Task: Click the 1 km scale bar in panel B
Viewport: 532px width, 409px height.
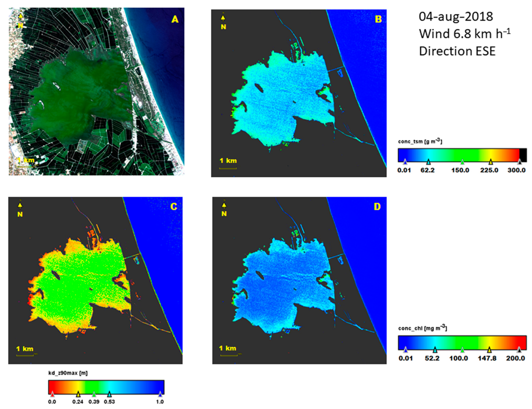Action: click(228, 168)
